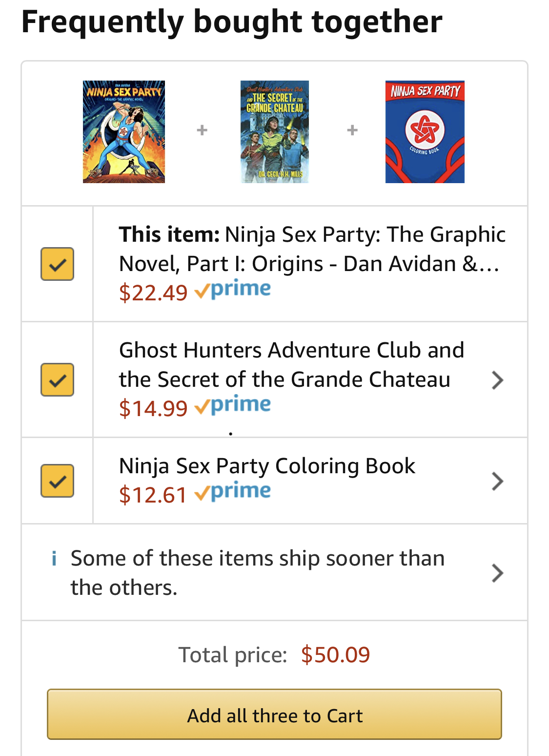Screen dimensions: 549x756
Task: Uncheck the Graphic Novel Part I item checkbox
Action: [x=57, y=264]
